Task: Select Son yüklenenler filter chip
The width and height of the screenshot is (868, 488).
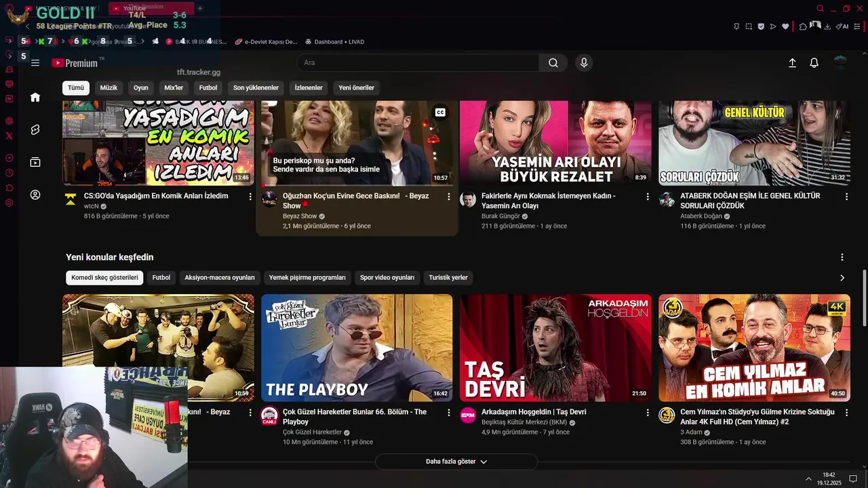Action: click(x=256, y=87)
